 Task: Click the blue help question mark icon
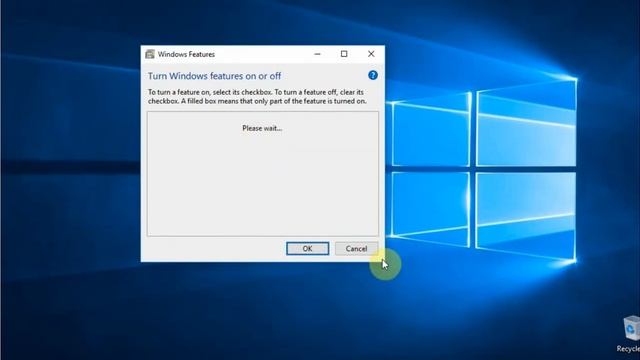pos(373,75)
